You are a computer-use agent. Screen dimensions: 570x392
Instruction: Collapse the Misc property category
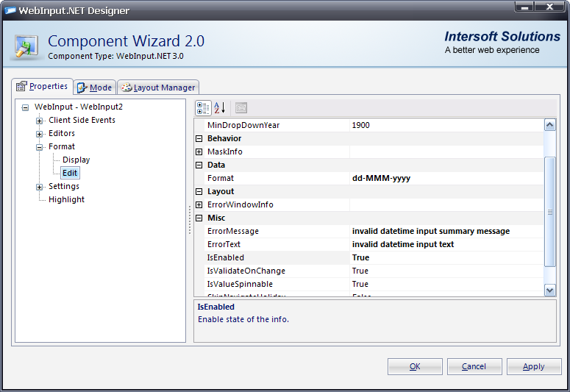click(x=199, y=218)
